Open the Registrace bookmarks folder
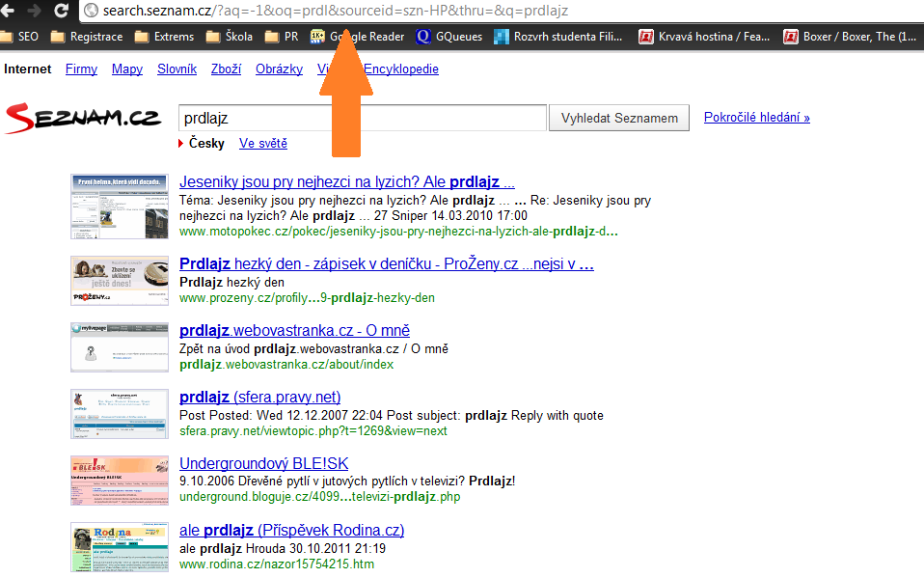The height and width of the screenshot is (578, 924). [87, 37]
